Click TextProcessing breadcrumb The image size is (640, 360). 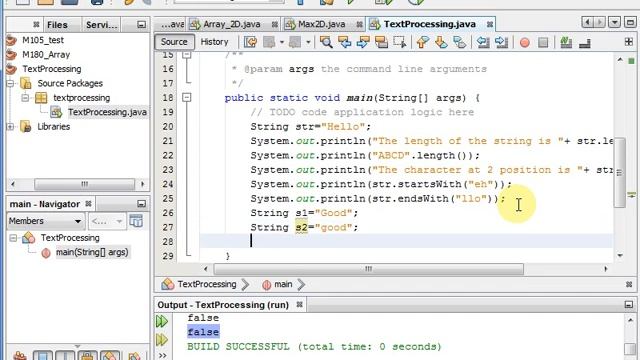click(x=207, y=284)
